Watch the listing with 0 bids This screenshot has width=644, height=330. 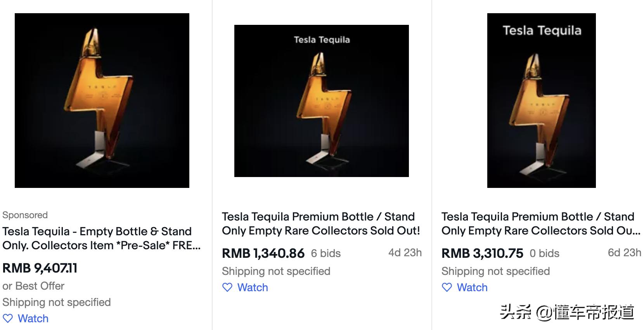click(x=472, y=287)
